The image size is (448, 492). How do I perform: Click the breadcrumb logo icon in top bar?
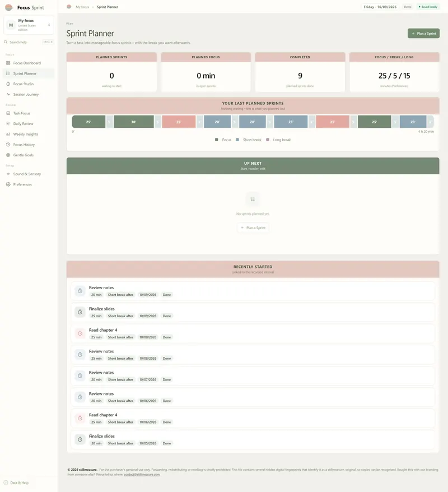tap(69, 7)
